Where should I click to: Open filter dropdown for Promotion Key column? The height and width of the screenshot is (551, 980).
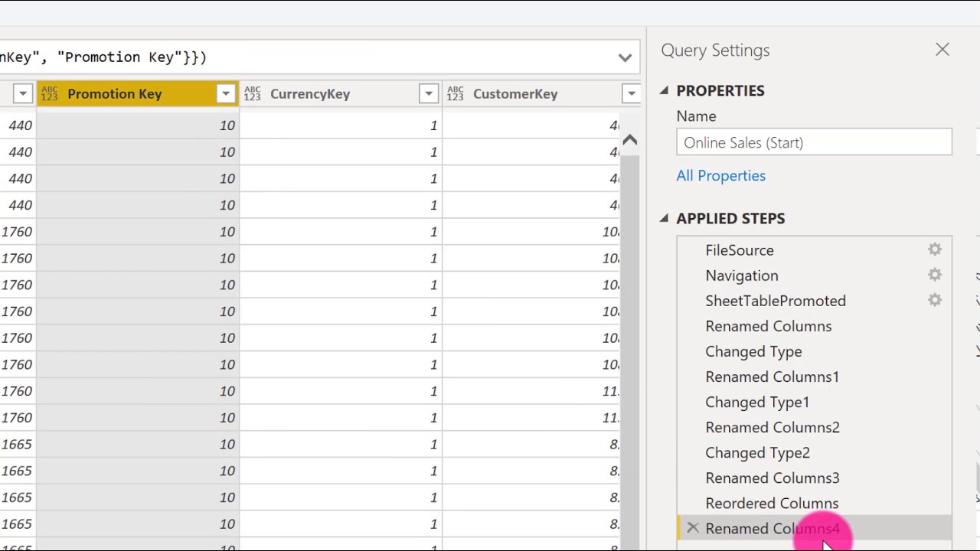[x=225, y=93]
